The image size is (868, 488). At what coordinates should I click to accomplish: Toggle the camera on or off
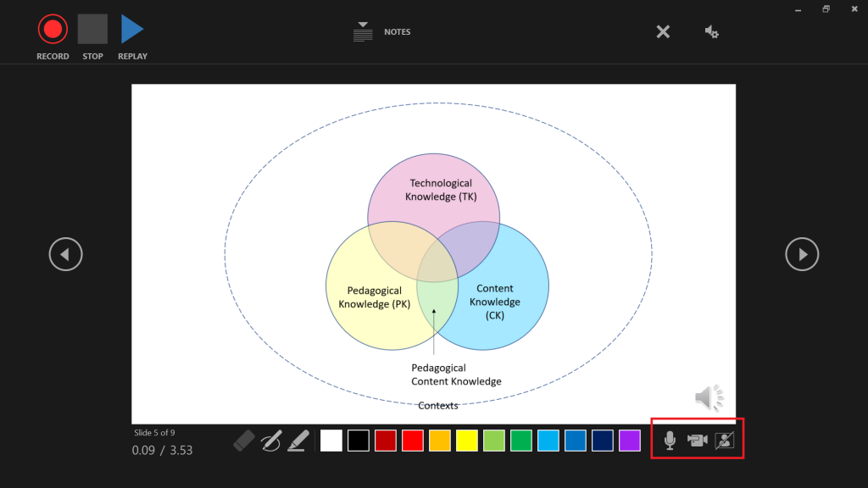click(x=697, y=441)
